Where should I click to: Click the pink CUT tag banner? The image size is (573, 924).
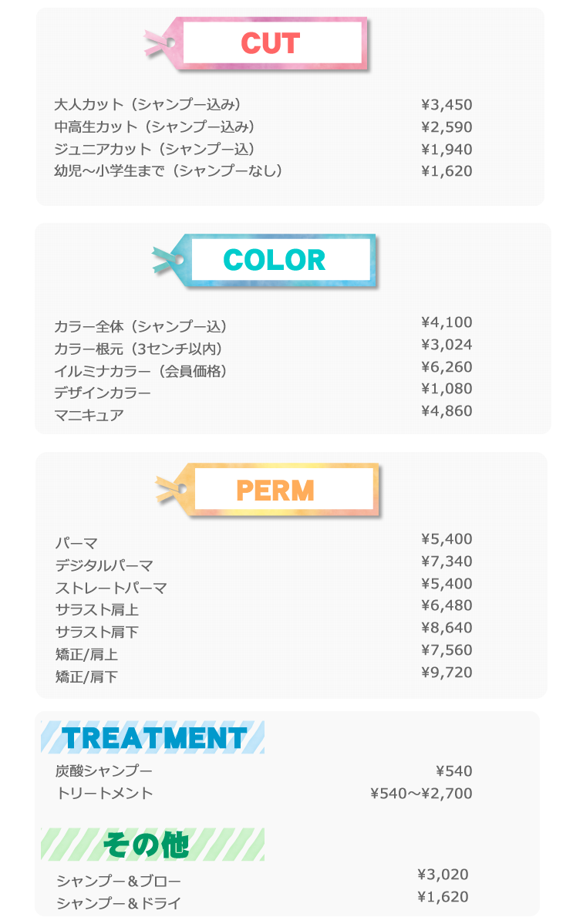pyautogui.click(x=258, y=44)
